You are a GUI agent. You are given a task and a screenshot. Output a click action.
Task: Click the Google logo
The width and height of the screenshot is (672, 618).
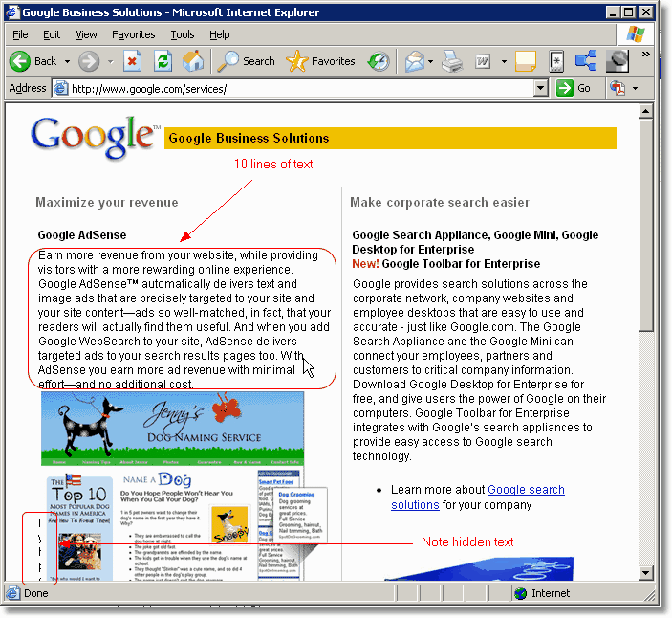pos(93,137)
